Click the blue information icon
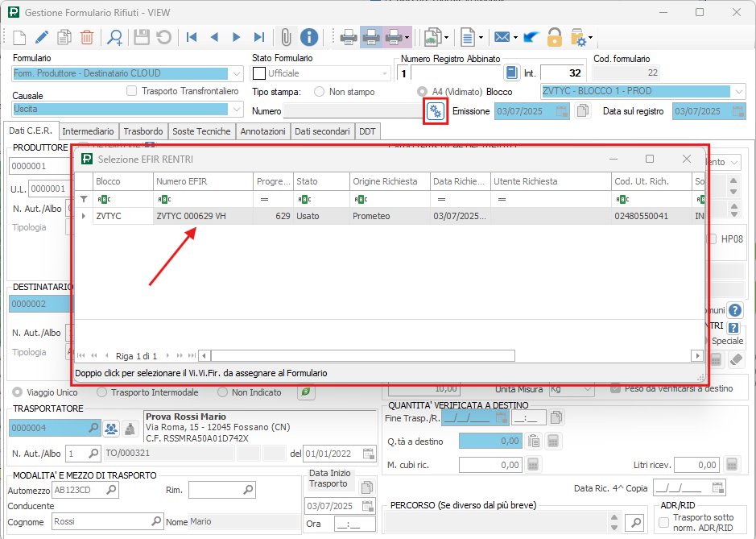 point(309,37)
